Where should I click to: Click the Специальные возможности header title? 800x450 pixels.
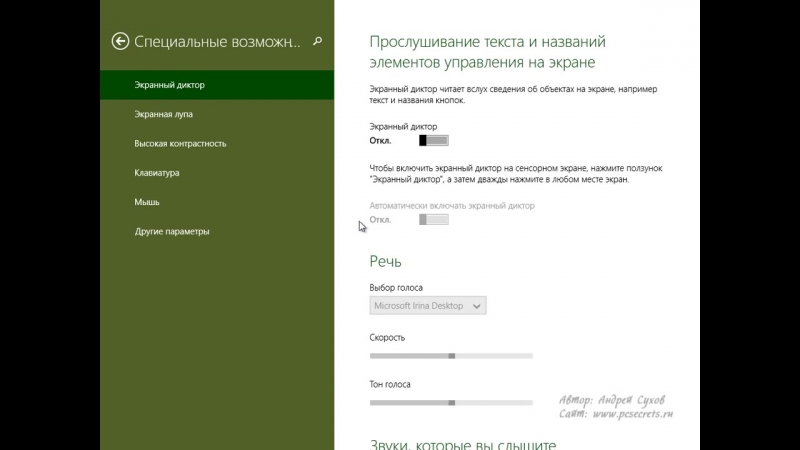pos(217,41)
